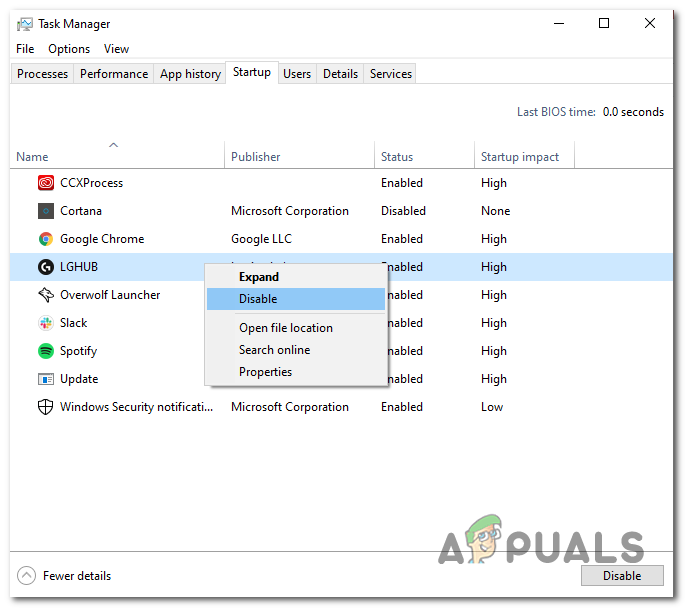
Task: Switch to the Details tab
Action: pyautogui.click(x=340, y=74)
